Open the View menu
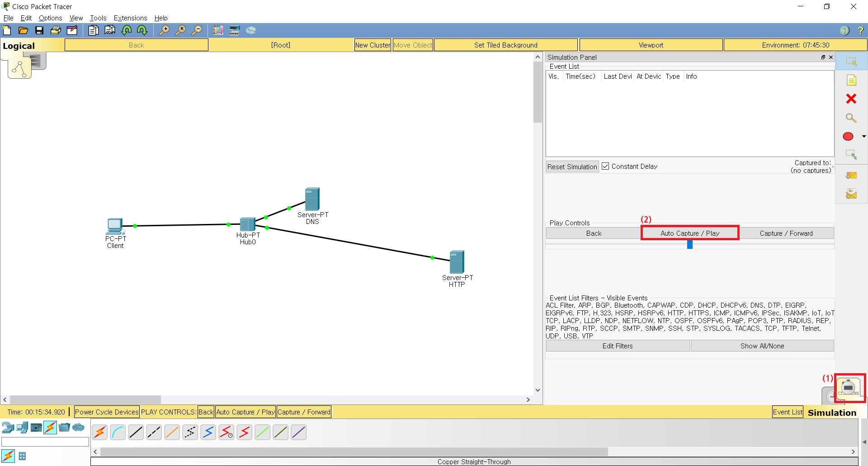The width and height of the screenshot is (868, 466). click(76, 18)
